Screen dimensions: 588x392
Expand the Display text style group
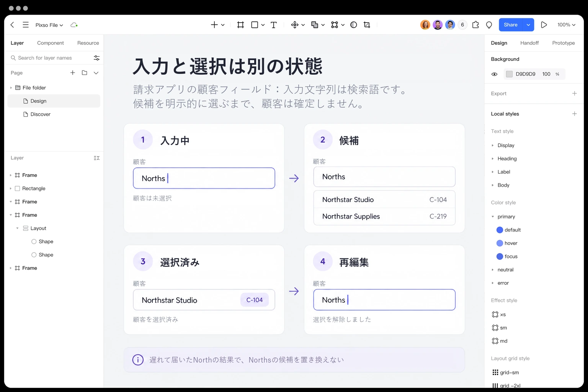click(493, 145)
